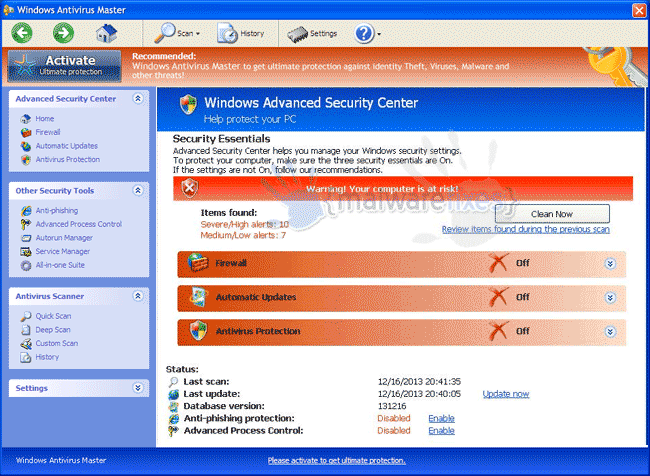Viewport: 650px width, 476px height.
Task: Click the Antivirus Protection row shield icon
Action: 198,331
